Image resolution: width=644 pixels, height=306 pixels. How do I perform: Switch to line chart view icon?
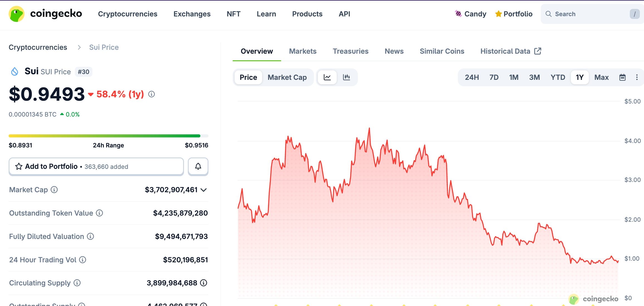327,77
